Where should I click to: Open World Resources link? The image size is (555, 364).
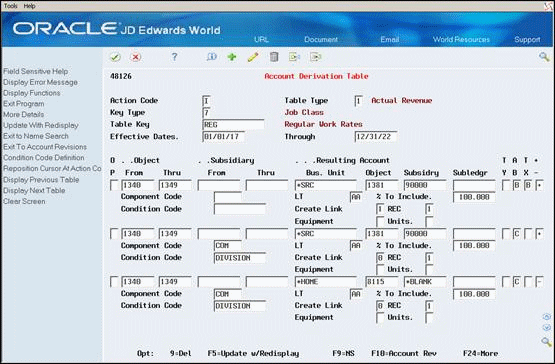click(x=462, y=39)
